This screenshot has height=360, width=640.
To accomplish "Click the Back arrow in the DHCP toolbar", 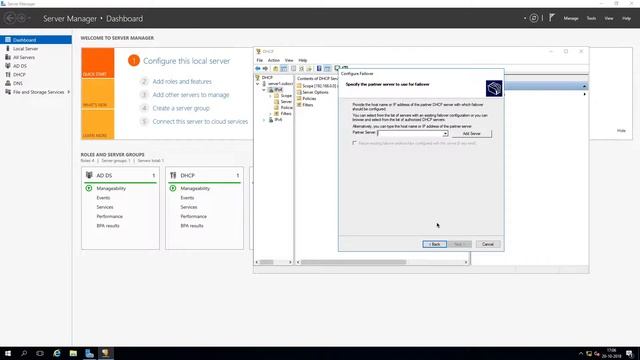I will 258,69.
